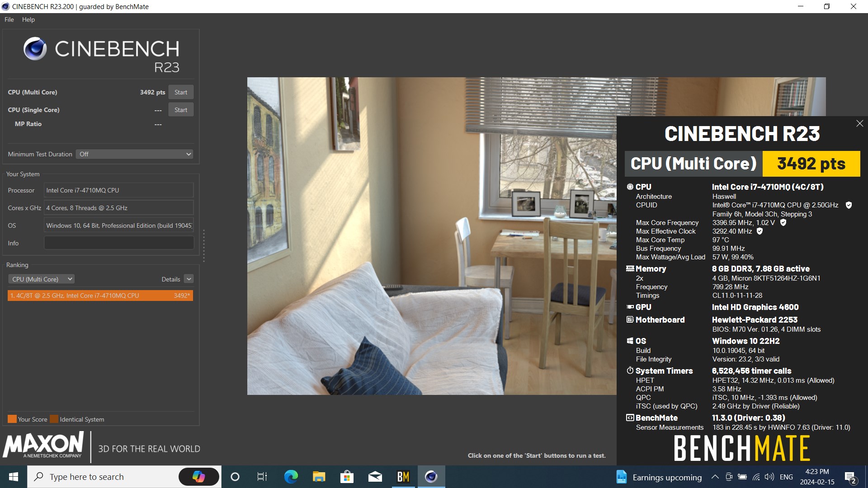Click the panel splitter grip dots
Screen dimensions: 868x488
click(204, 245)
